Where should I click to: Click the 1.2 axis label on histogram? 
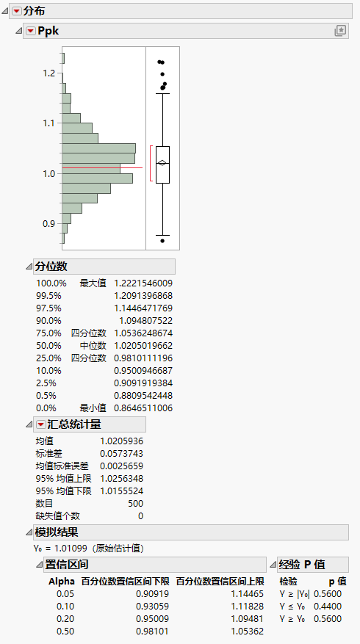click(49, 73)
